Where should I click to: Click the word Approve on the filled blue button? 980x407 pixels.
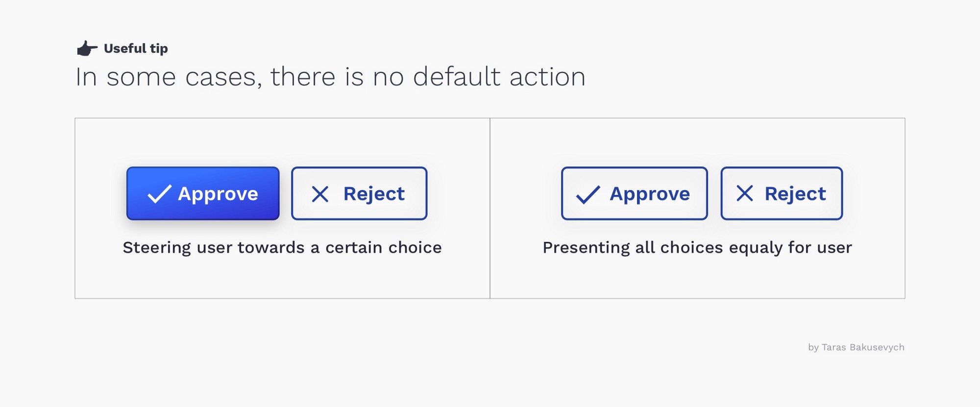pyautogui.click(x=218, y=194)
